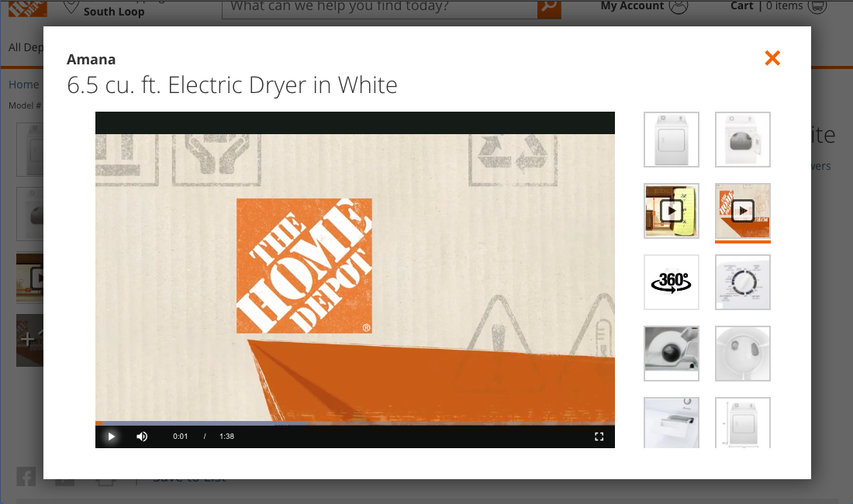Close the media gallery overlay
Screen dimensions: 853x504
(x=772, y=58)
